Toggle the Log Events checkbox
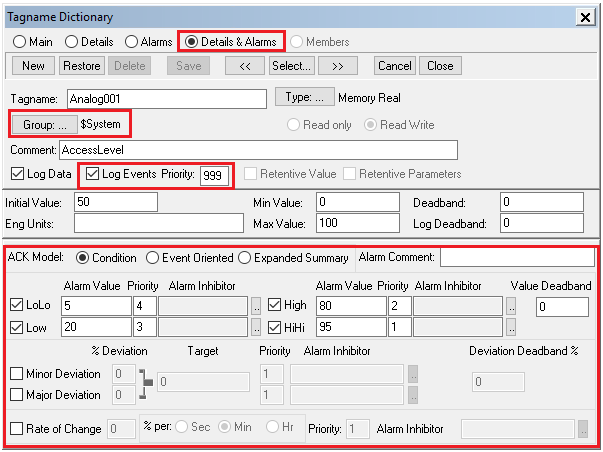Viewport: 603px width, 452px height. (92, 174)
